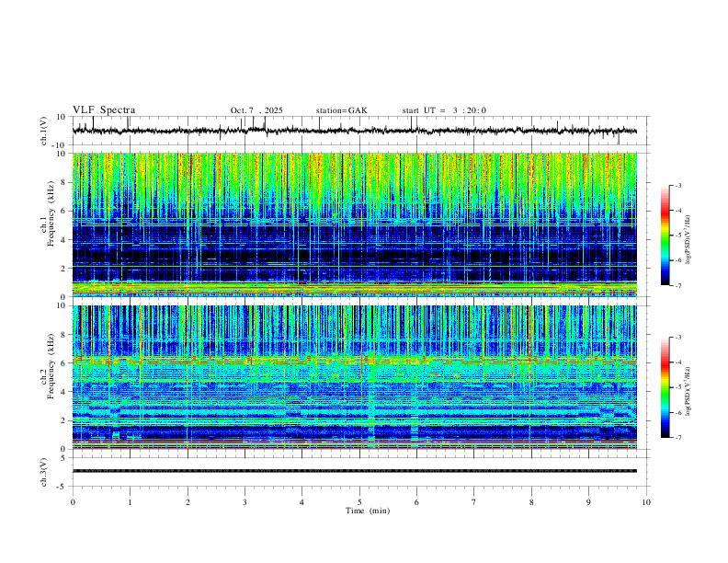Click the ch.1 waveform trace panel
Screen dimensions: 728x563
(x=361, y=131)
